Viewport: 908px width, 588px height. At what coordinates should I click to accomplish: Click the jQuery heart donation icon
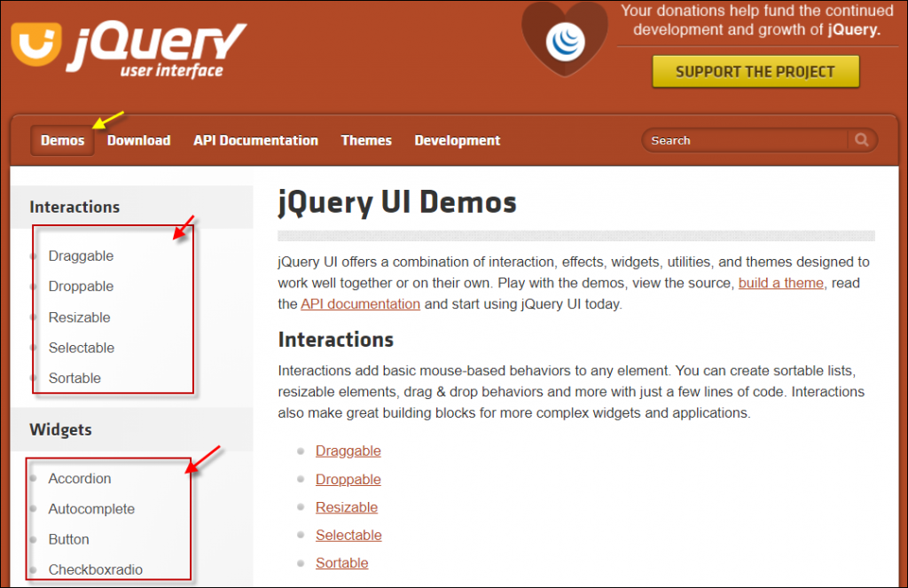tap(565, 39)
